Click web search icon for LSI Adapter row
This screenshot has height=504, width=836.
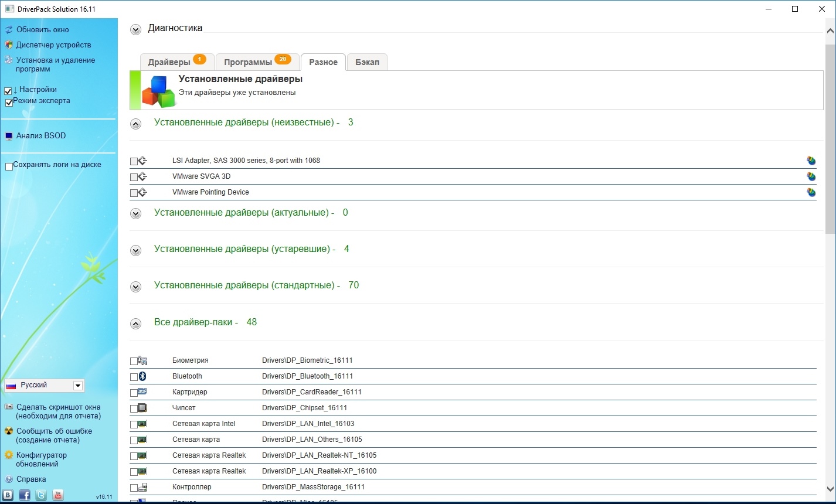[x=811, y=161]
